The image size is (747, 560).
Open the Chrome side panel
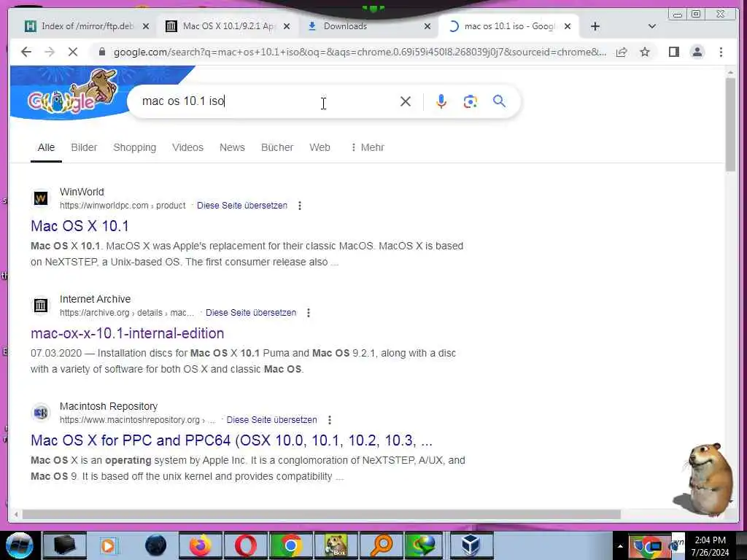(673, 52)
